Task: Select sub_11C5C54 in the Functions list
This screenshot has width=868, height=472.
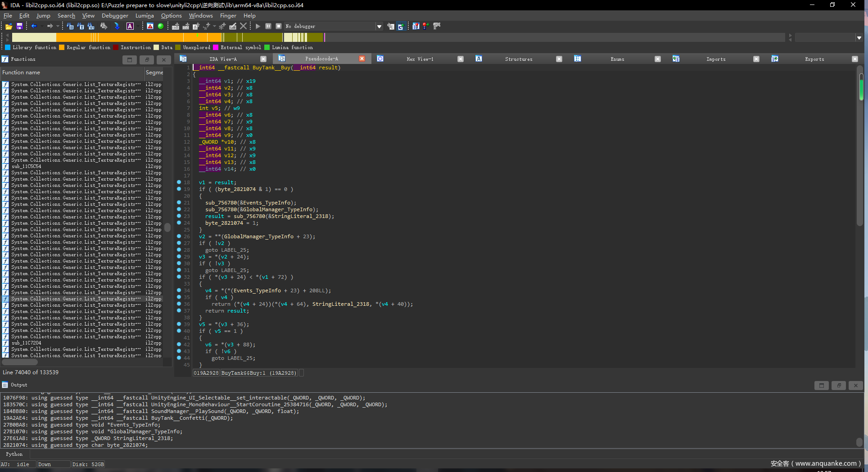Action: point(26,166)
